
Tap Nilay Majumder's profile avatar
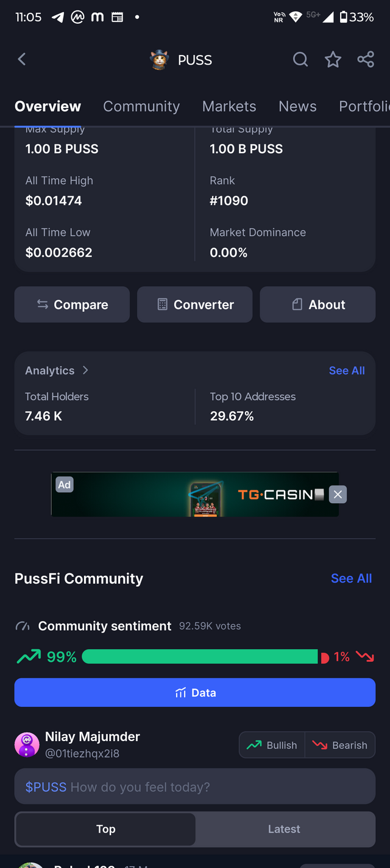point(27,745)
